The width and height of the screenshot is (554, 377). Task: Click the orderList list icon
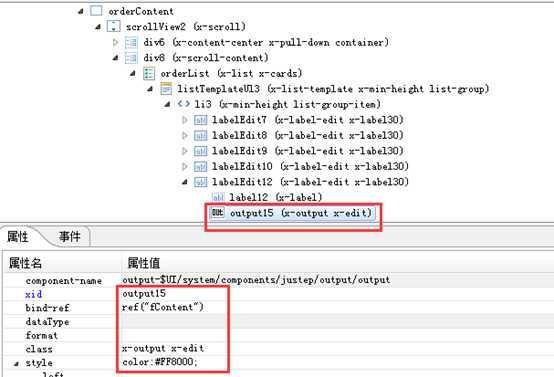(x=148, y=73)
